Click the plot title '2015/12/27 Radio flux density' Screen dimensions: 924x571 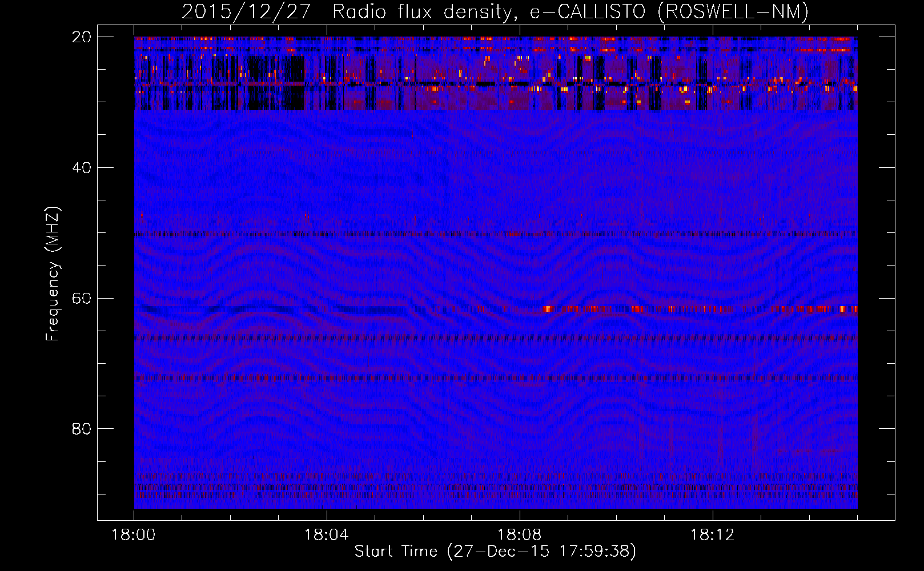pyautogui.click(x=495, y=11)
